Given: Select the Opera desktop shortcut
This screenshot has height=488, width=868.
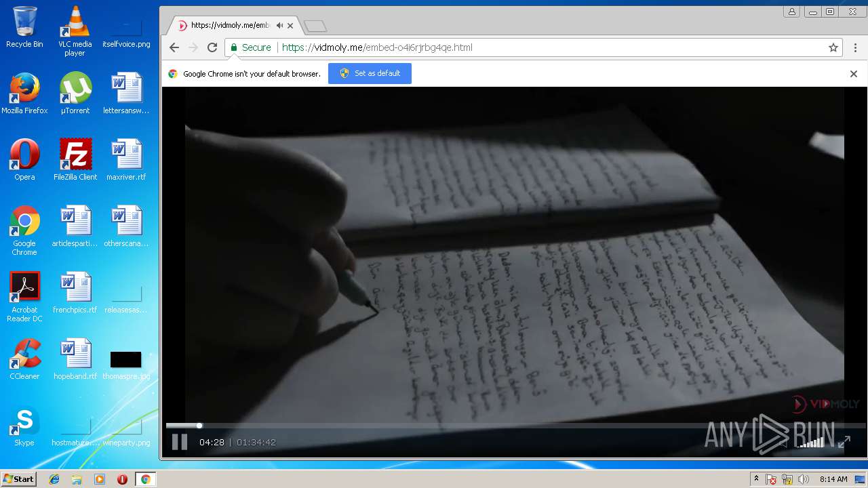Looking at the screenshot, I should 24,160.
